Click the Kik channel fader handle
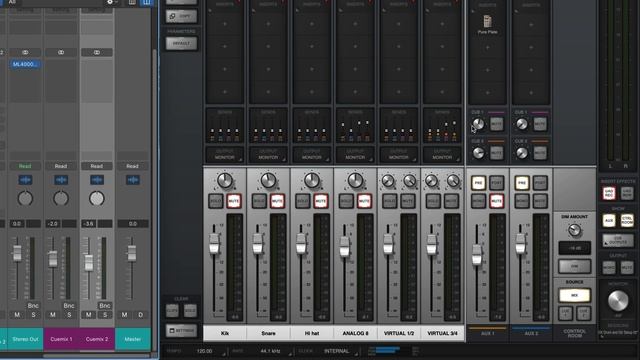The image size is (640, 360). pos(214,243)
